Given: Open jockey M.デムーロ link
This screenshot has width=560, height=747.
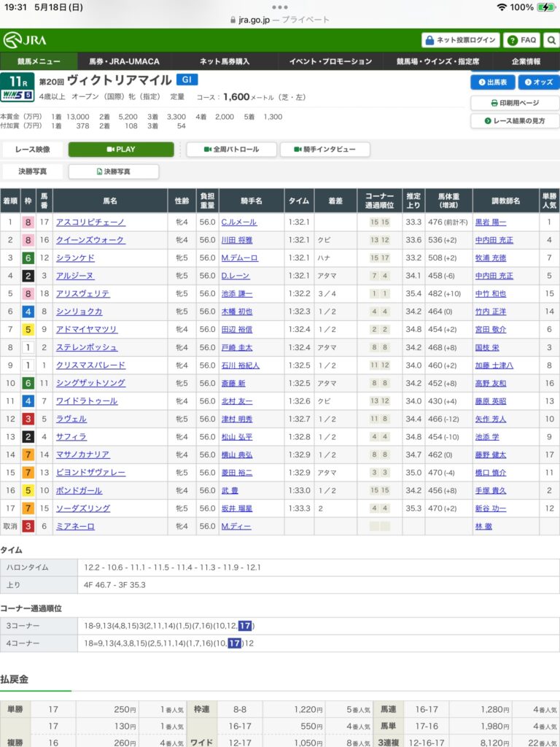Looking at the screenshot, I should click(x=239, y=258).
